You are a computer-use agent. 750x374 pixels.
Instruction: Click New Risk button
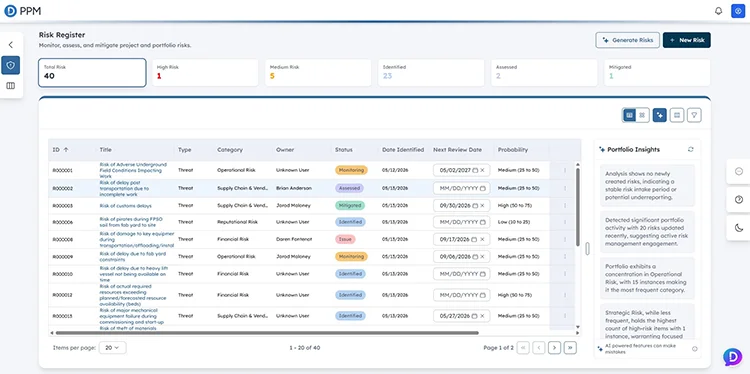(687, 40)
